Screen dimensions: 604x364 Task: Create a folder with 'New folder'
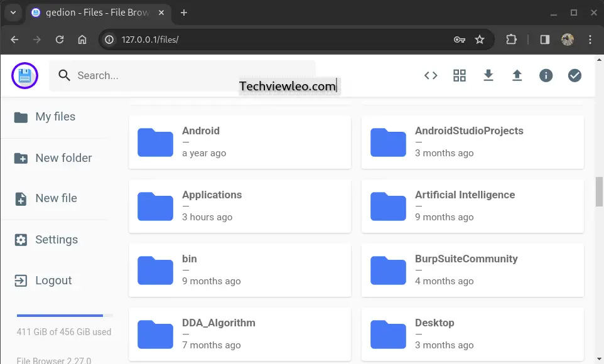(63, 158)
